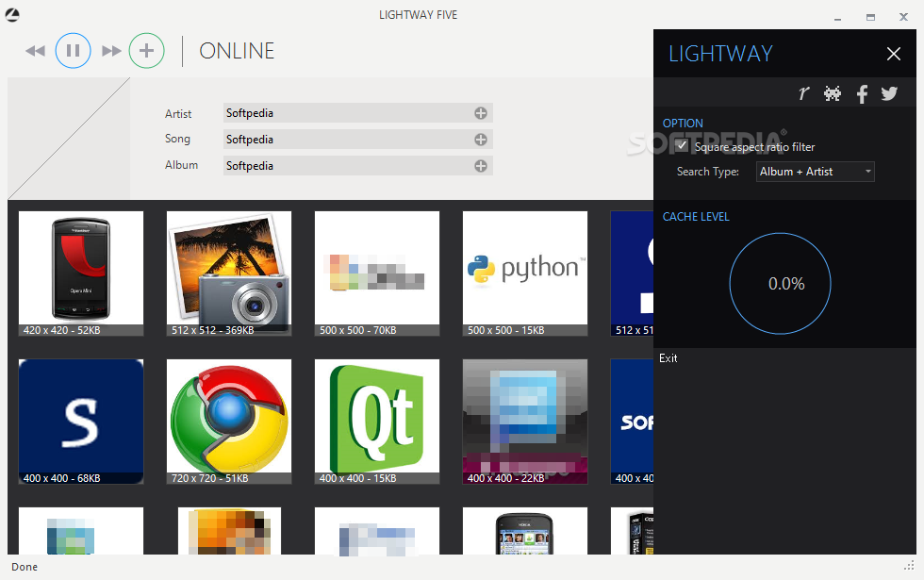The height and width of the screenshot is (580, 924).
Task: Click the space invader pixel alien icon
Action: tap(832, 93)
